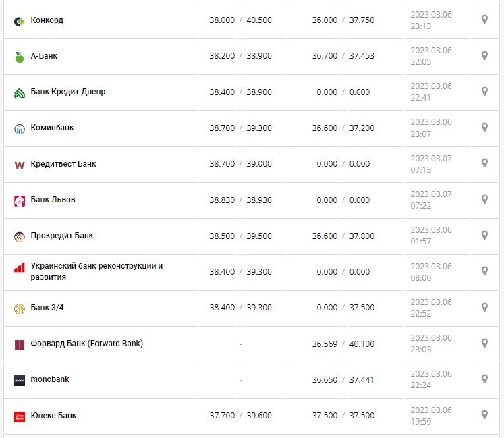The image size is (504, 438).
Task: Click map pin in Прокредит Банк row
Action: pyautogui.click(x=484, y=236)
